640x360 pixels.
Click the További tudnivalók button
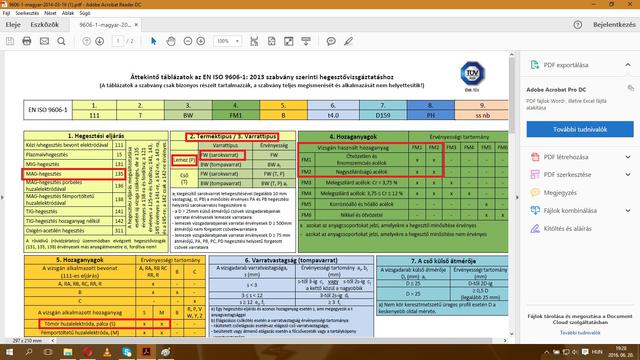[x=580, y=129]
